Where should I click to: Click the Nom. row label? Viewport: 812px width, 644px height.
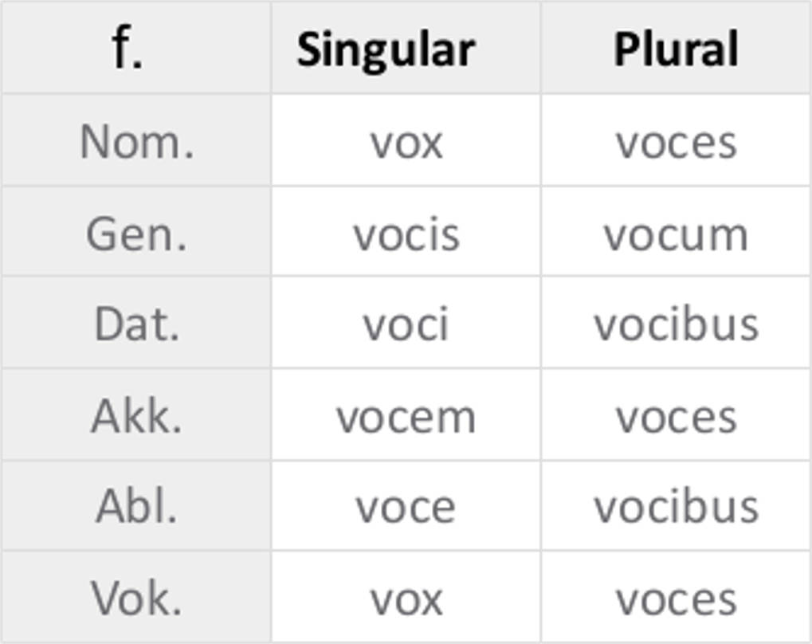pos(136,142)
